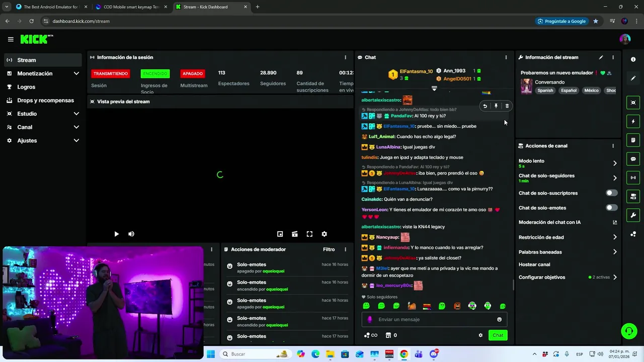Open Chat panel three-dot menu

[506, 57]
